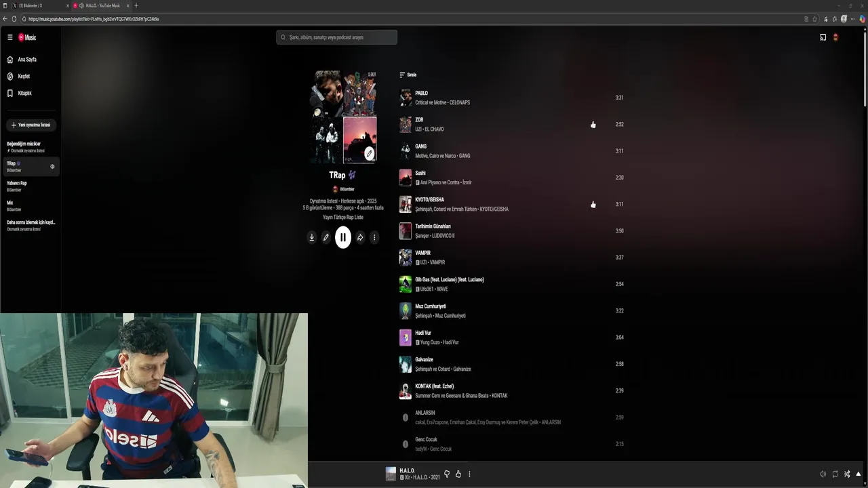The height and width of the screenshot is (488, 868).
Task: Open browser profile avatar
Action: [844, 19]
